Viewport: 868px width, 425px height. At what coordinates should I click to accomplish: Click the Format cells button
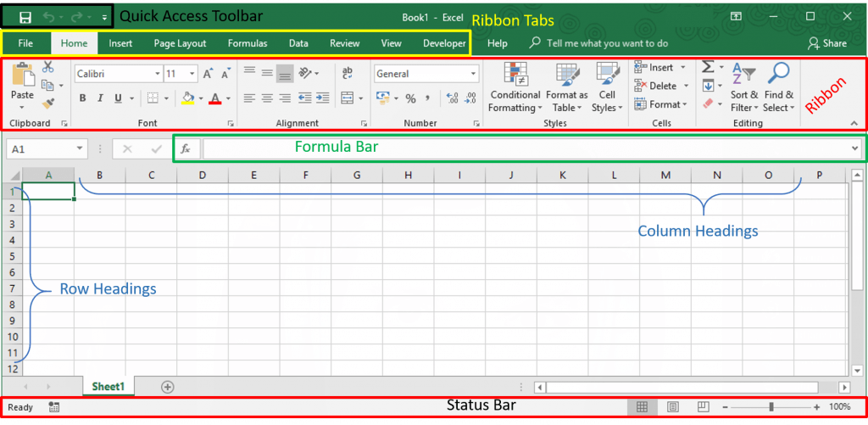(x=660, y=103)
